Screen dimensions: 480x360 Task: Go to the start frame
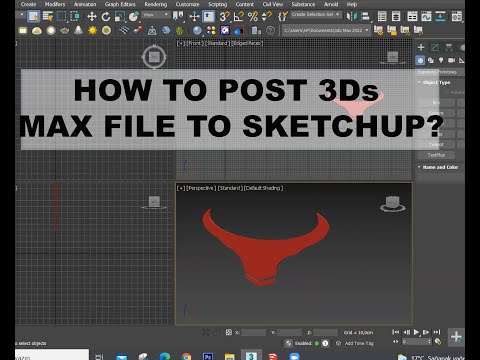coord(395,332)
